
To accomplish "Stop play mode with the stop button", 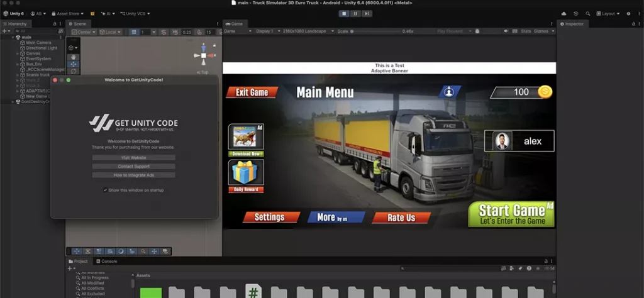I will [344, 14].
